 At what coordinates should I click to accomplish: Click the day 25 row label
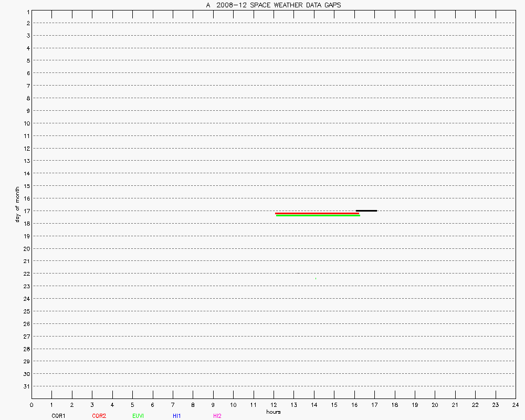coord(26,311)
